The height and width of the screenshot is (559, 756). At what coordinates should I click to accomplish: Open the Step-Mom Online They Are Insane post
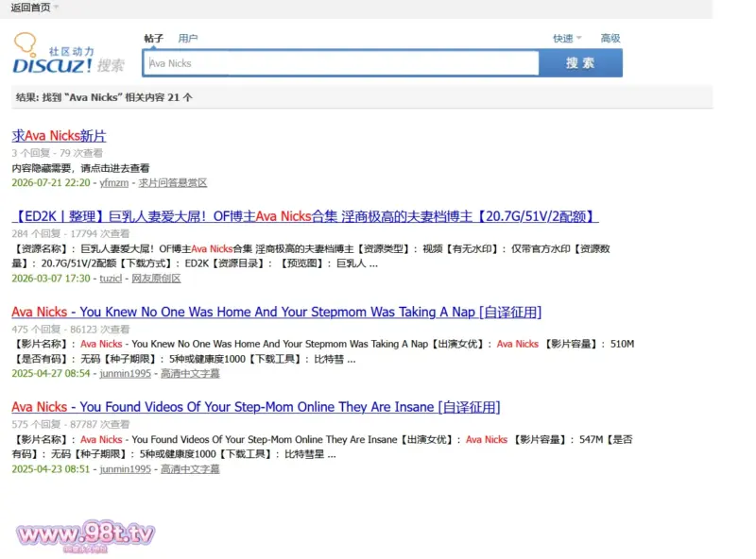click(256, 407)
